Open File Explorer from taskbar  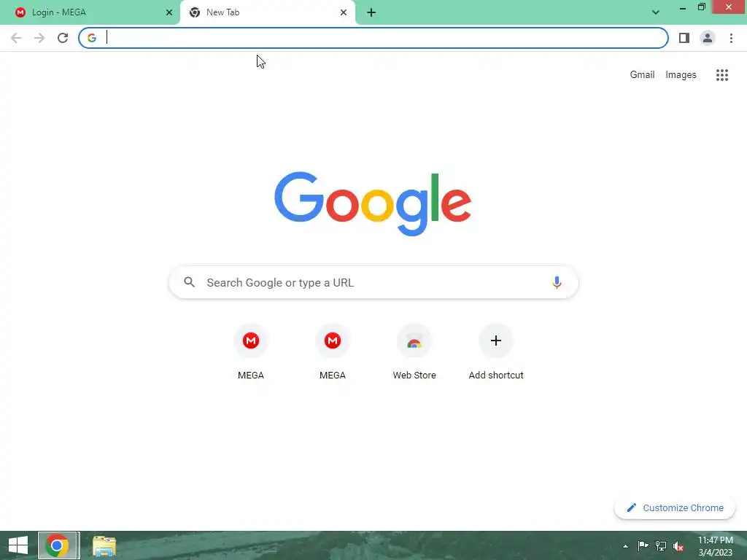coord(104,545)
